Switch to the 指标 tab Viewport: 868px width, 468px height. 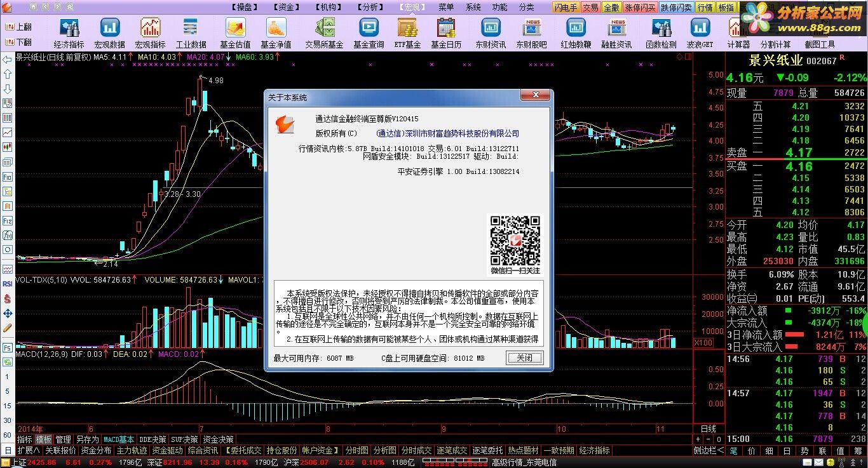24,439
